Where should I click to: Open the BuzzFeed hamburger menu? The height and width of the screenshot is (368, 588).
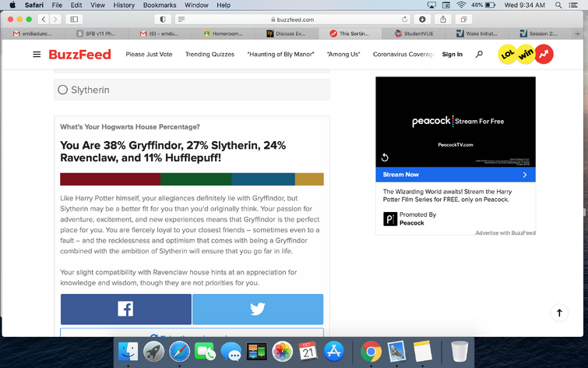coord(37,55)
